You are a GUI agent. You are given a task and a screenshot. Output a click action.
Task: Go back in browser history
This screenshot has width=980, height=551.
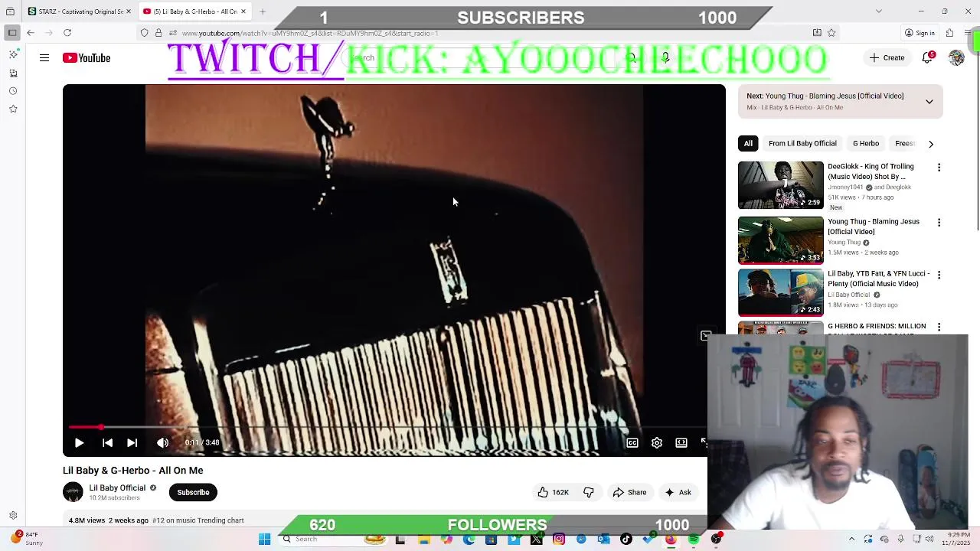[31, 33]
